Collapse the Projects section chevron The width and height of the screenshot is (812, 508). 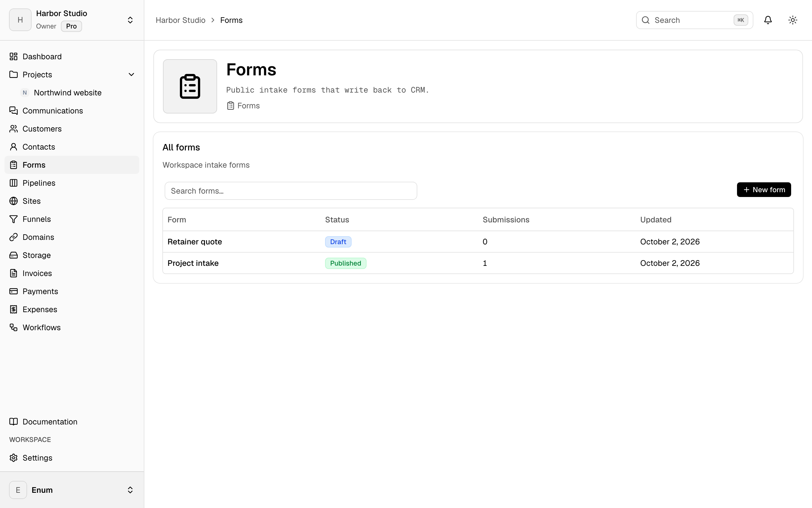(x=132, y=75)
